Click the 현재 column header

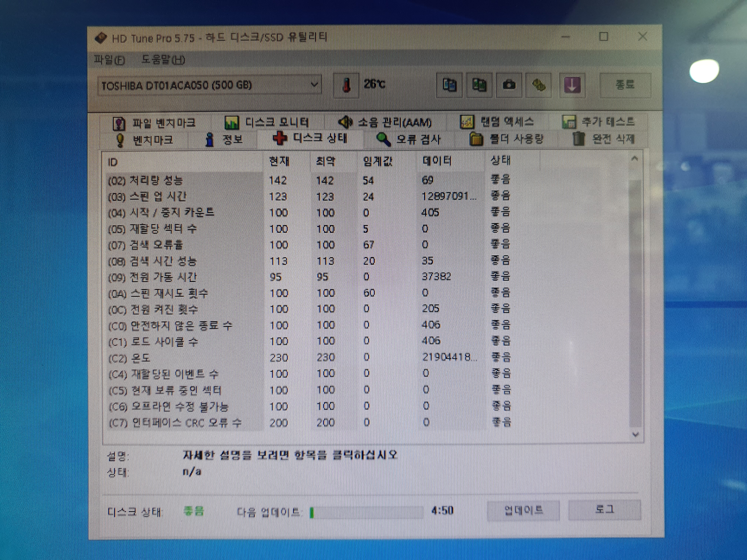point(279,162)
